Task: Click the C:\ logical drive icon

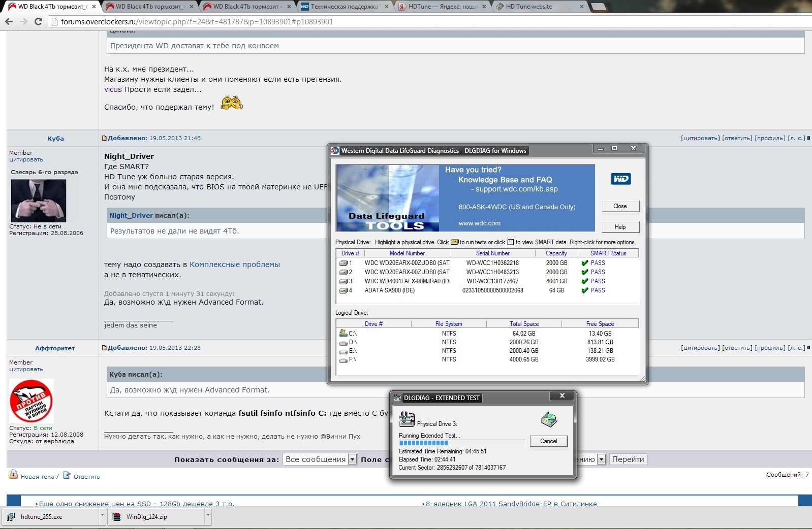Action: coord(343,333)
